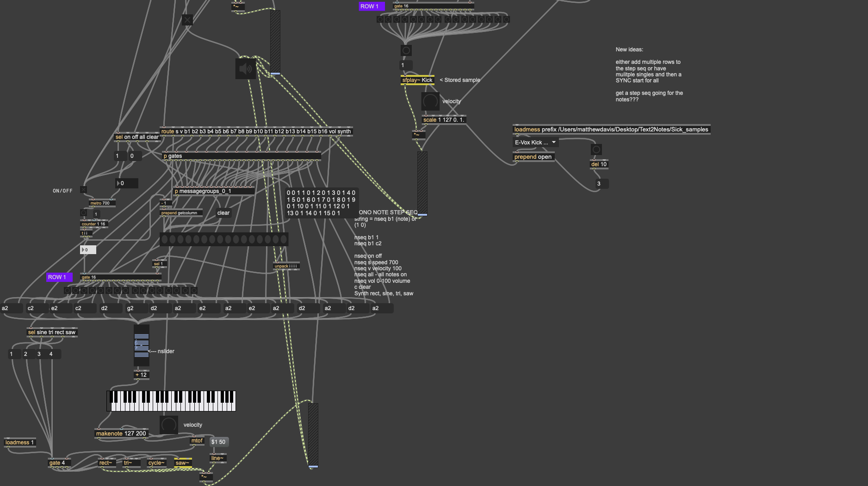Click the gain slider beside the speaker icon
This screenshot has height=486, width=868.
click(x=275, y=43)
